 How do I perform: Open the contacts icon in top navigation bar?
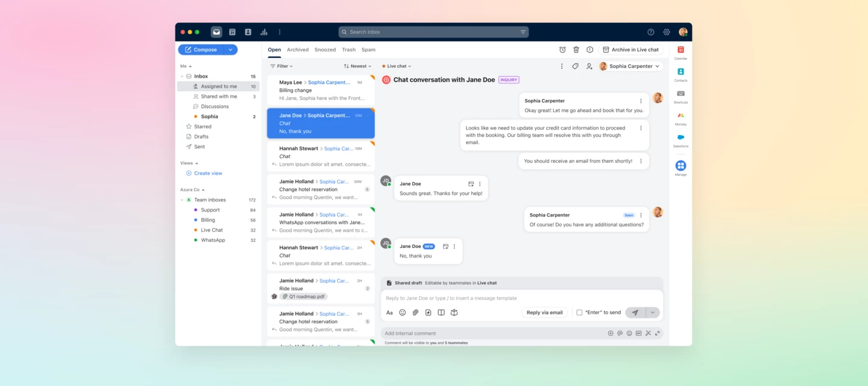(x=248, y=32)
